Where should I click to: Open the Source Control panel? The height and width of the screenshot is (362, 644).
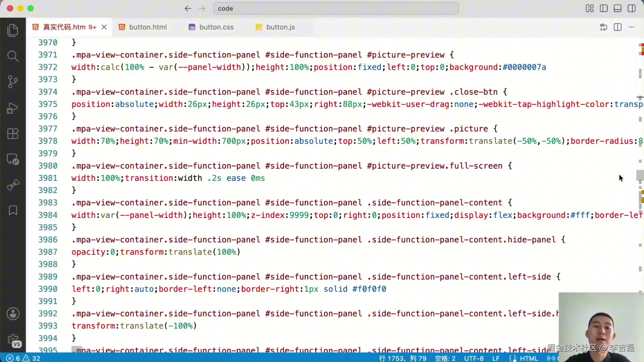point(13,81)
